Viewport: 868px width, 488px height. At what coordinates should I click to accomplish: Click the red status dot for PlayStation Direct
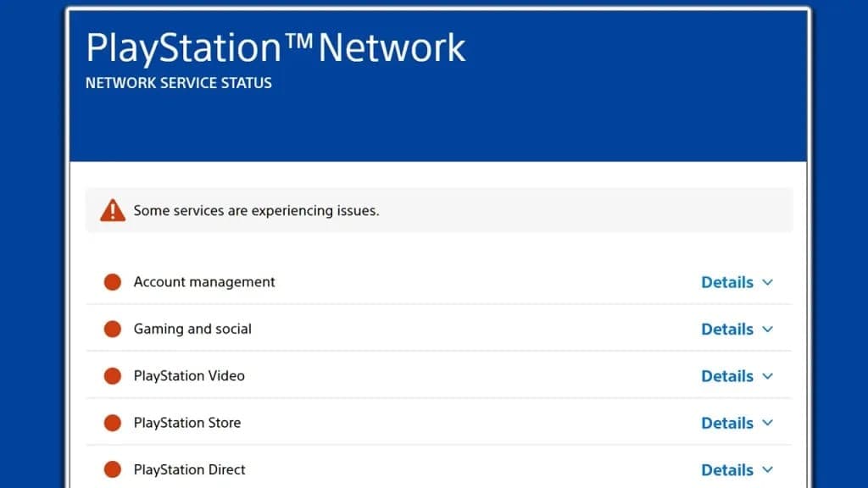[x=113, y=469]
